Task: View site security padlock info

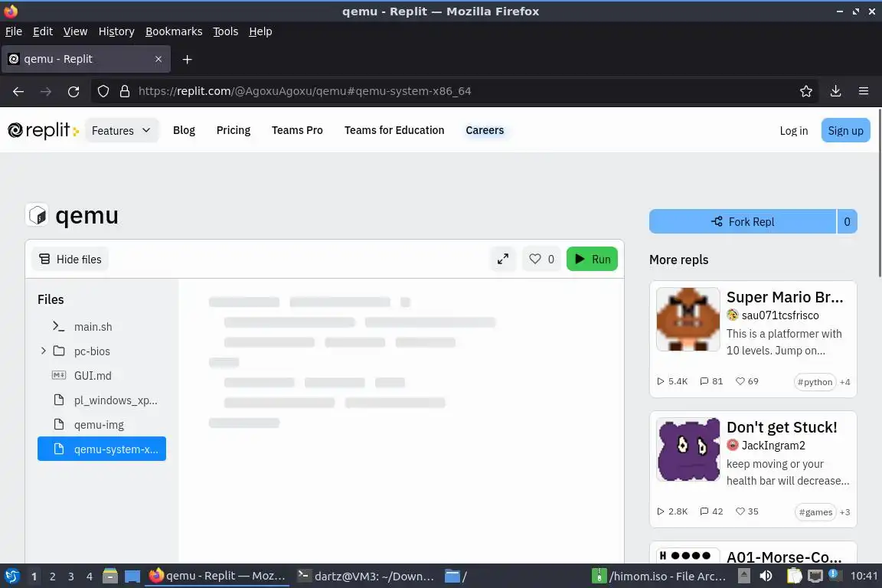Action: pyautogui.click(x=125, y=91)
